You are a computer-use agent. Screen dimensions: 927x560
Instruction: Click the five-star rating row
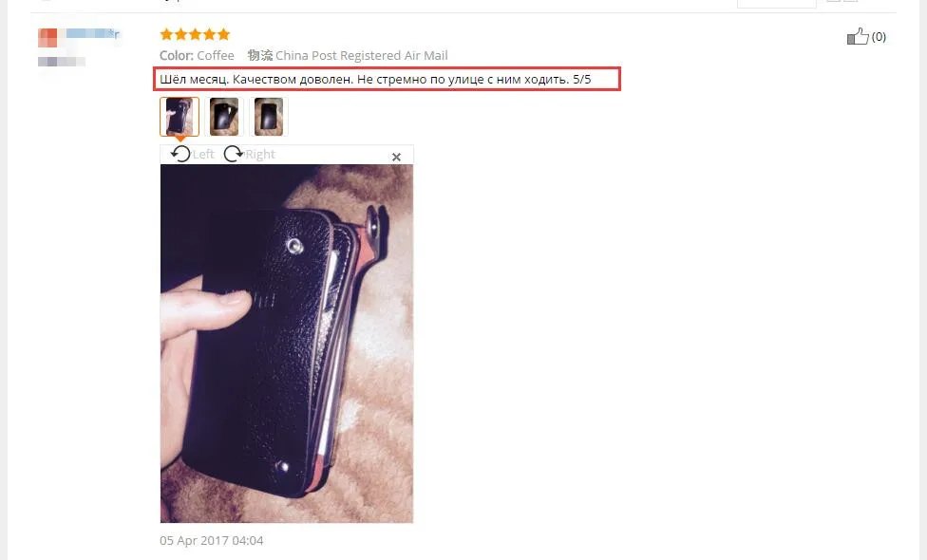tap(195, 34)
